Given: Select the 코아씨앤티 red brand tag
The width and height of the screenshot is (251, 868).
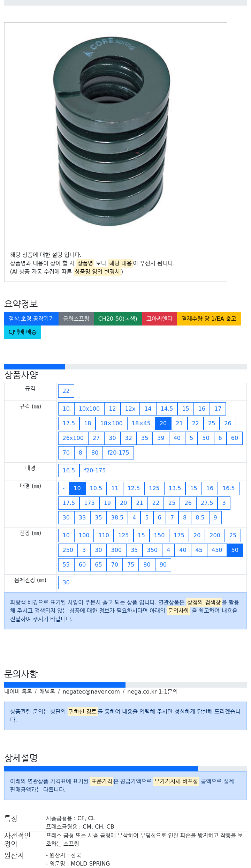Looking at the screenshot, I should (159, 319).
